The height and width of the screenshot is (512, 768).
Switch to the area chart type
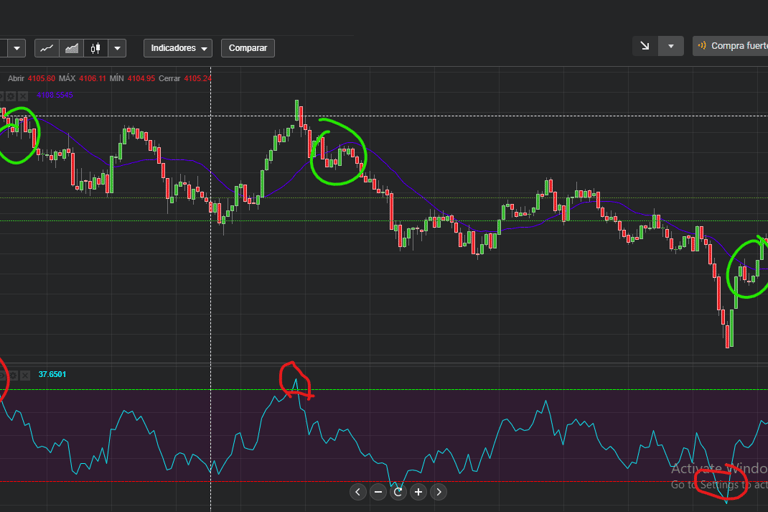[72, 48]
